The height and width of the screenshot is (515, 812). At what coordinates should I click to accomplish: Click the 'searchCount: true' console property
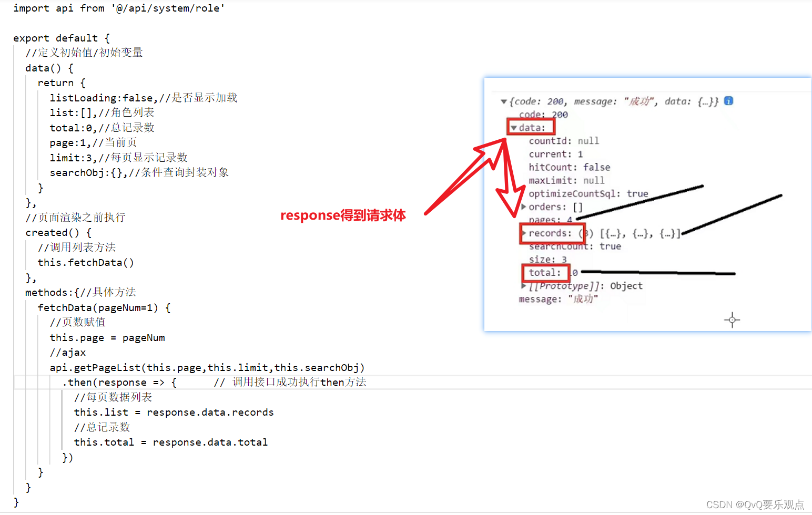[575, 246]
